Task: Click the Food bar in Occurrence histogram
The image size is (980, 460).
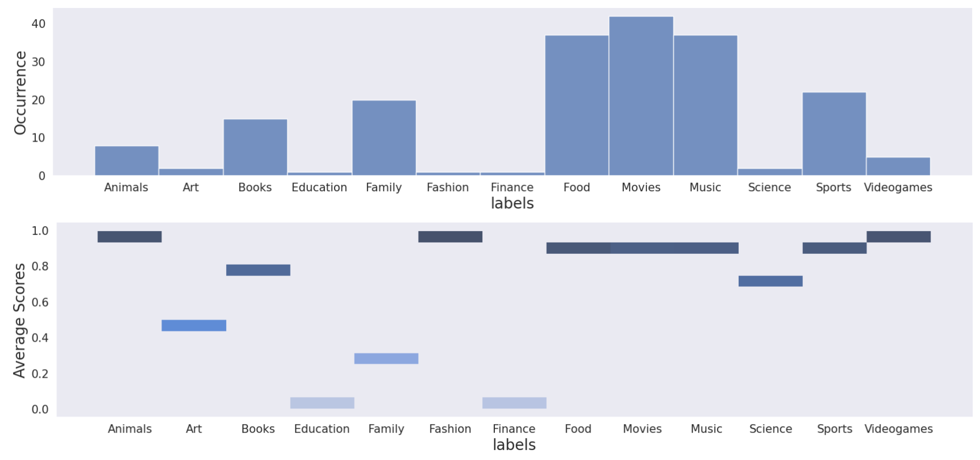Action: pyautogui.click(x=576, y=105)
